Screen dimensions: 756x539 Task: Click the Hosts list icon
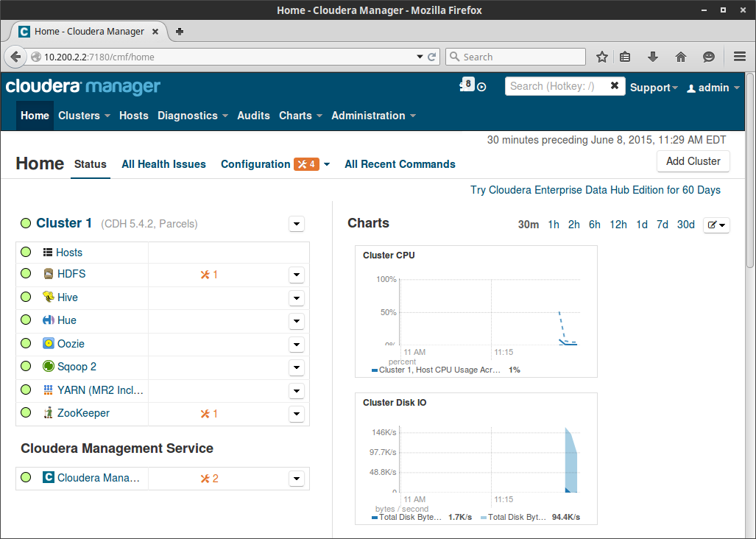[48, 252]
